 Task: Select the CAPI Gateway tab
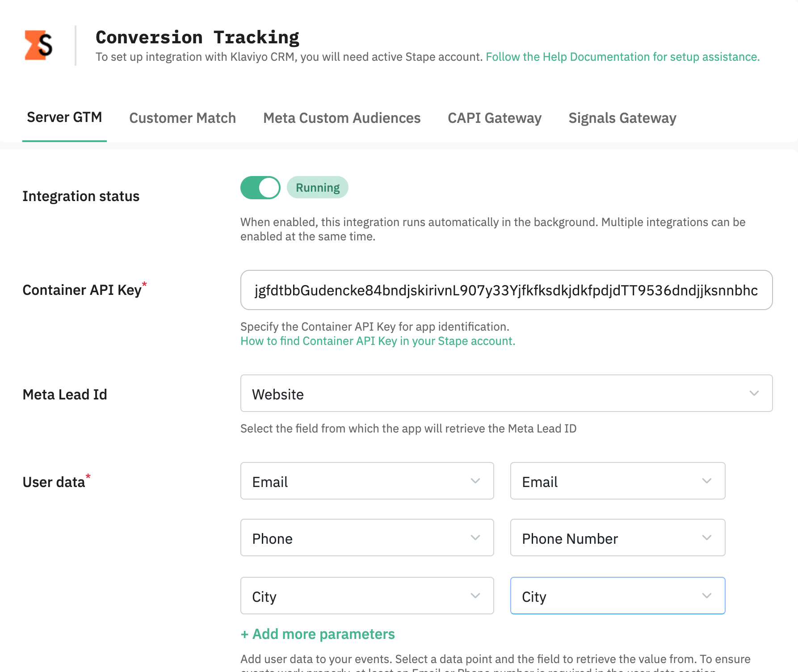click(495, 118)
